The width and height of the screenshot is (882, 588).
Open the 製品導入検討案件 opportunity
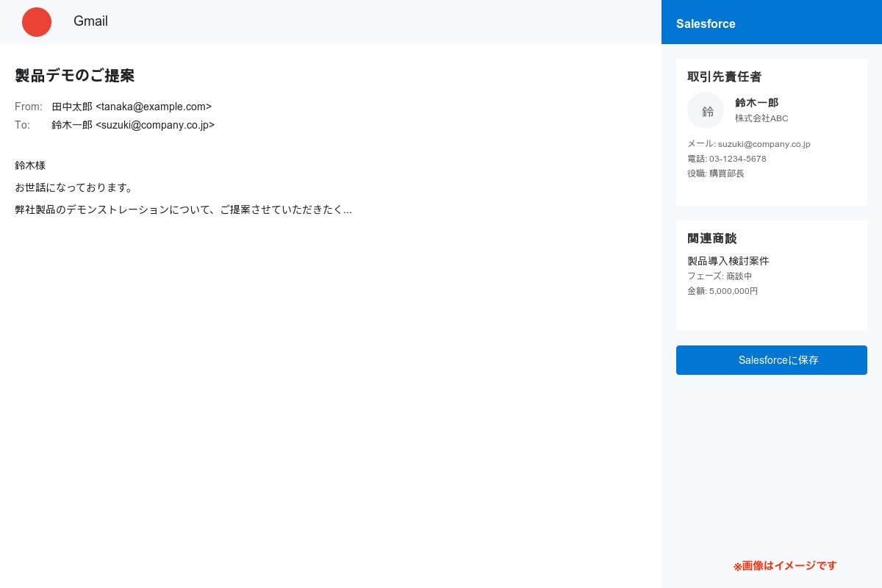[x=728, y=261]
